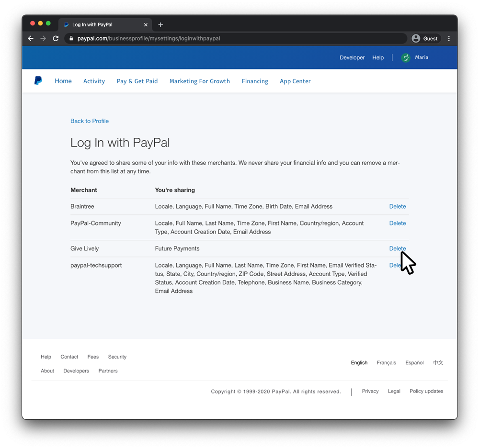Open the Chrome three-dot menu

click(449, 38)
